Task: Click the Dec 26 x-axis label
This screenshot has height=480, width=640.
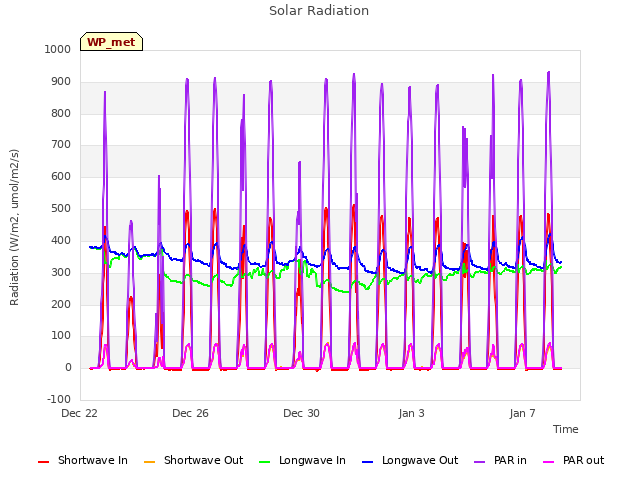Action: click(x=190, y=413)
